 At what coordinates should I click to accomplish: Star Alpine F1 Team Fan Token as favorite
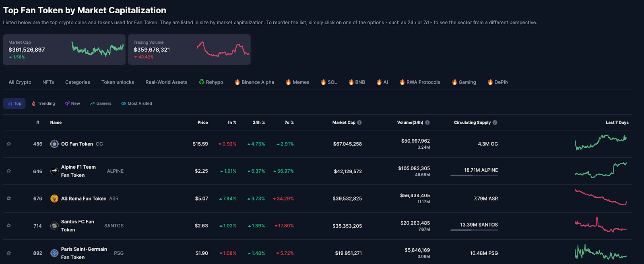(9, 171)
